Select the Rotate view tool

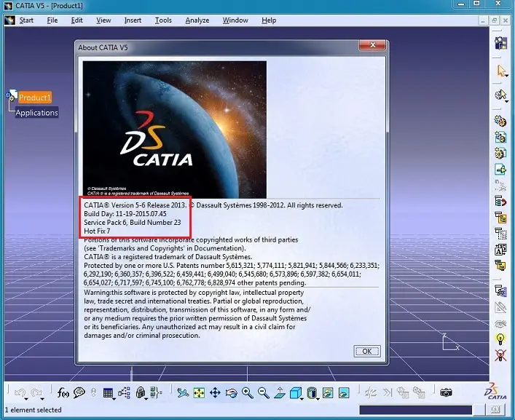[x=231, y=392]
